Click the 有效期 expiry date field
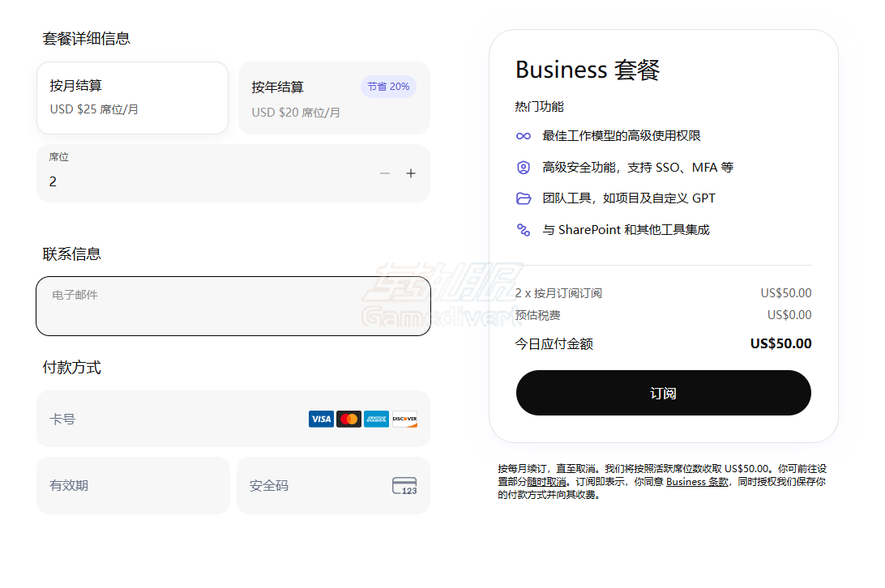Image resolution: width=885 pixels, height=588 pixels. (133, 485)
